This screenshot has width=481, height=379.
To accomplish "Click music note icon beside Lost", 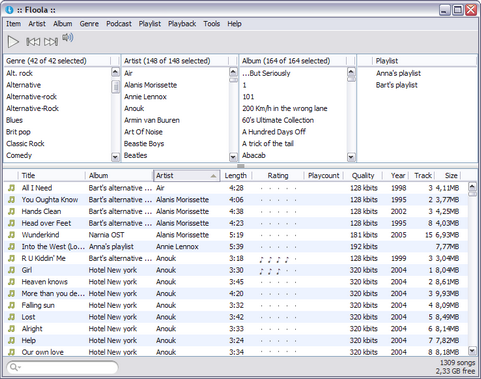I will click(12, 317).
